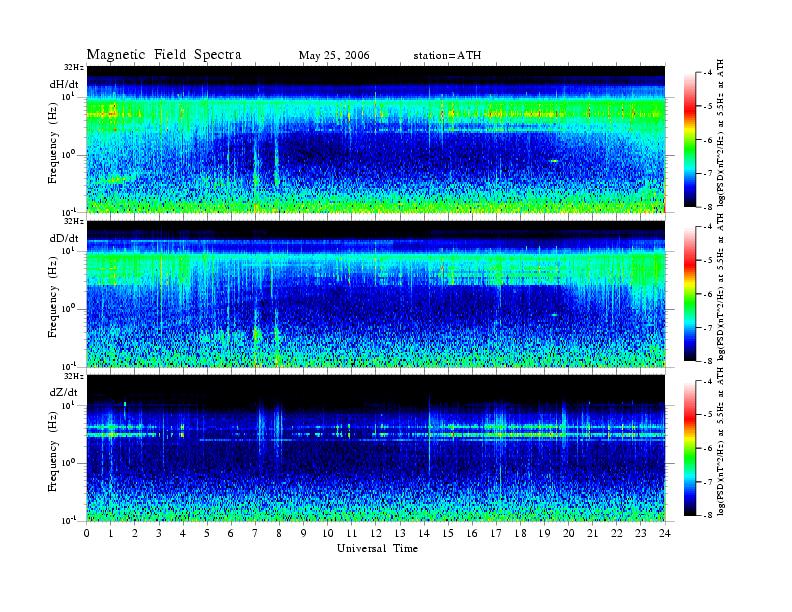Click the "station=ATH" label
The width and height of the screenshot is (792, 612).
447,55
